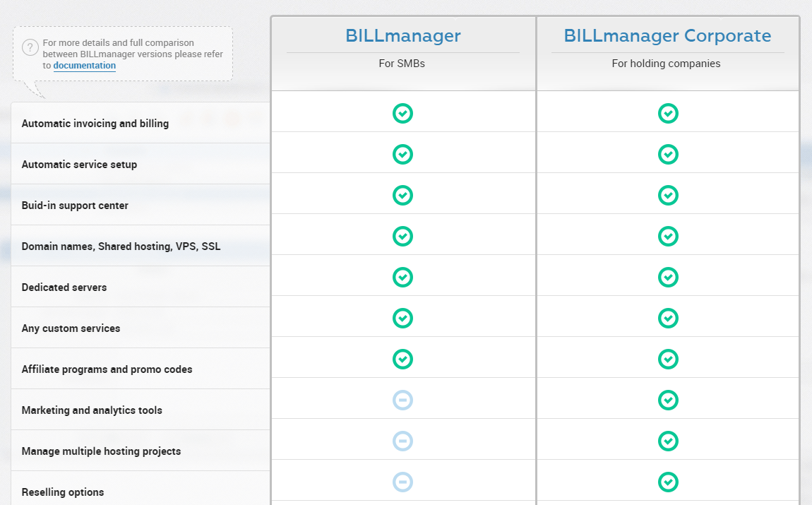
Task: Click BILLmanager checkmark for Automatic service setup
Action: click(403, 155)
